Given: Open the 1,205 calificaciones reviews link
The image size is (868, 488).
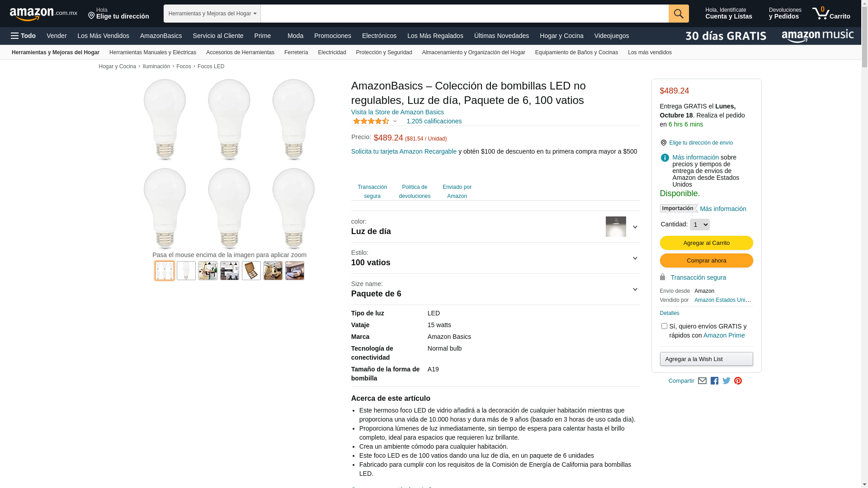Looking at the screenshot, I should click(434, 121).
